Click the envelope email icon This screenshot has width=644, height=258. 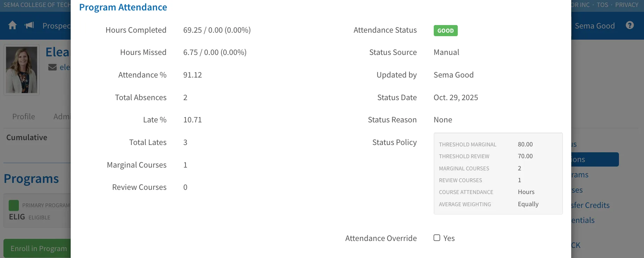click(x=52, y=67)
